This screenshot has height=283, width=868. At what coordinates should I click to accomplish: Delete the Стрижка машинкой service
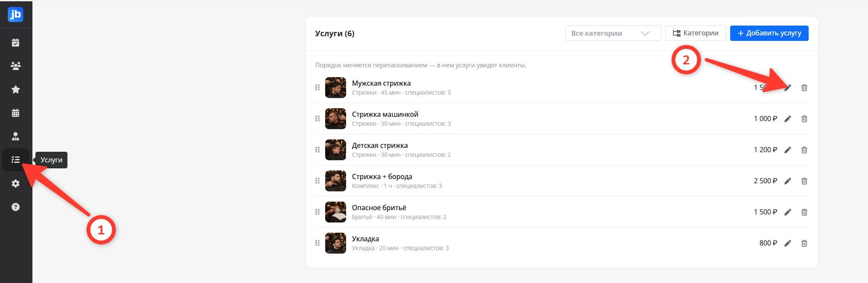click(804, 119)
